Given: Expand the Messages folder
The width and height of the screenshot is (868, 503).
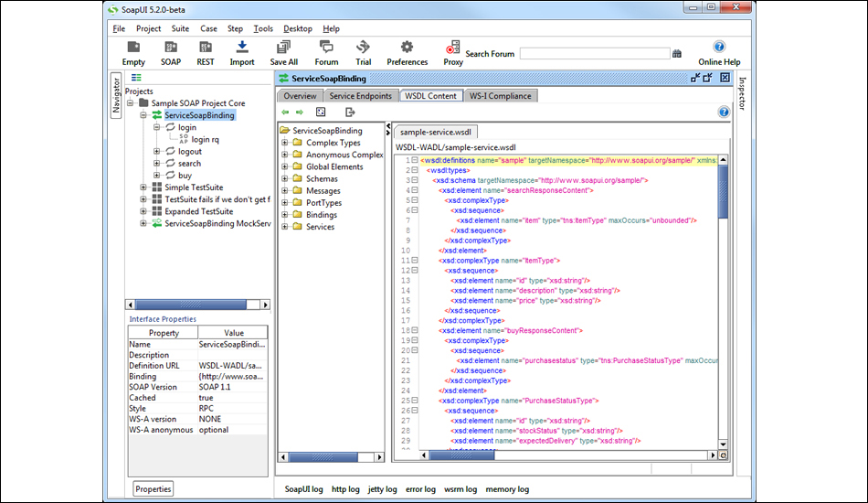Looking at the screenshot, I should point(284,190).
